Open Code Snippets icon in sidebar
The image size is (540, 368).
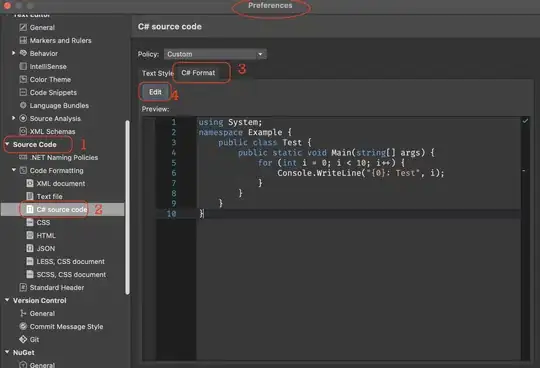point(23,92)
